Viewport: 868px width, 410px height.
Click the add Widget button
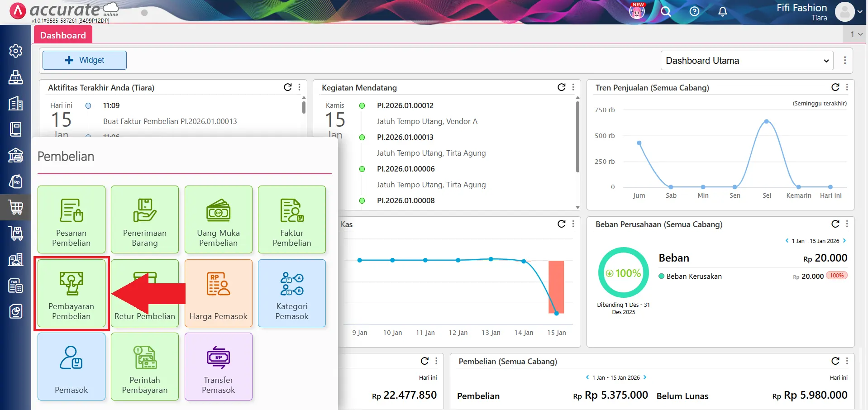[85, 60]
